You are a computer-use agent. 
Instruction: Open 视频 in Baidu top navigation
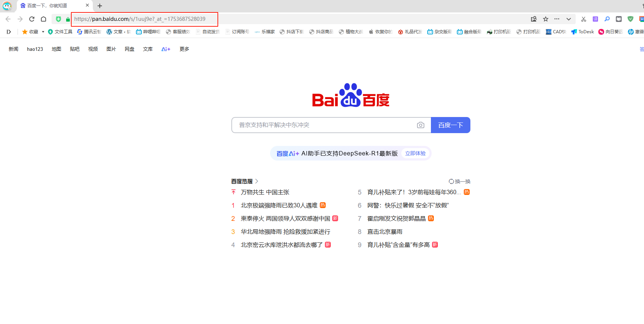click(93, 49)
